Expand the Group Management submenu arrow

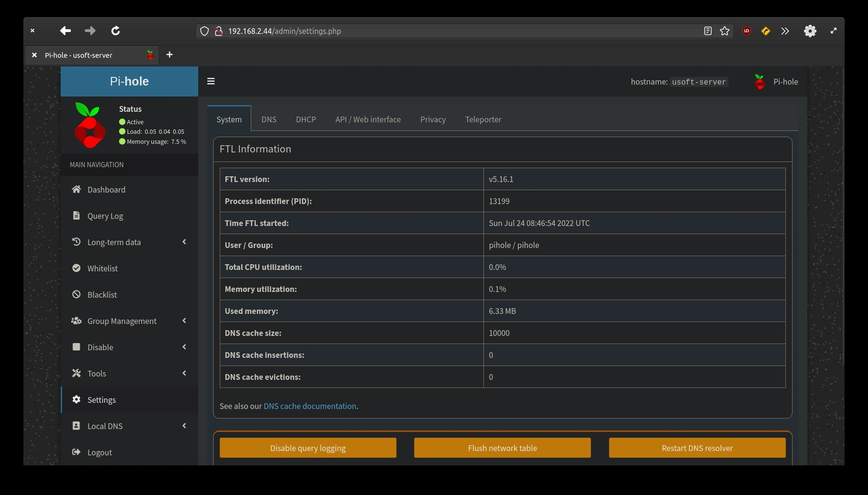(x=184, y=321)
